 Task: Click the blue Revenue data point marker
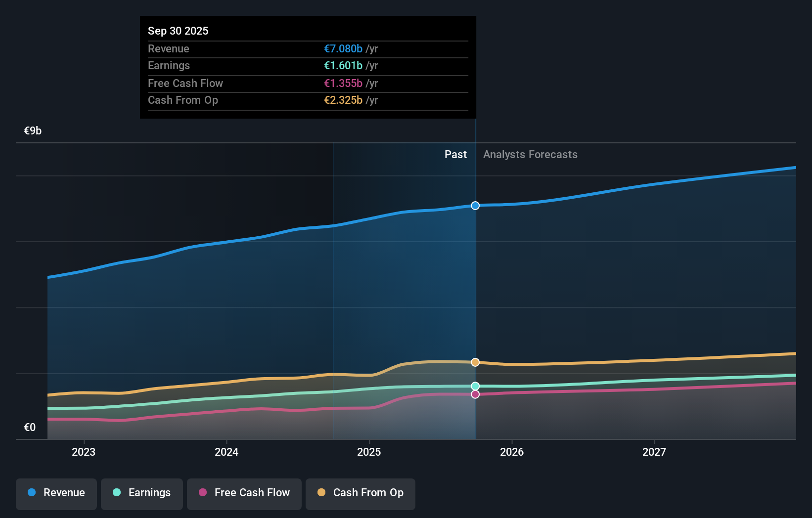(x=475, y=206)
